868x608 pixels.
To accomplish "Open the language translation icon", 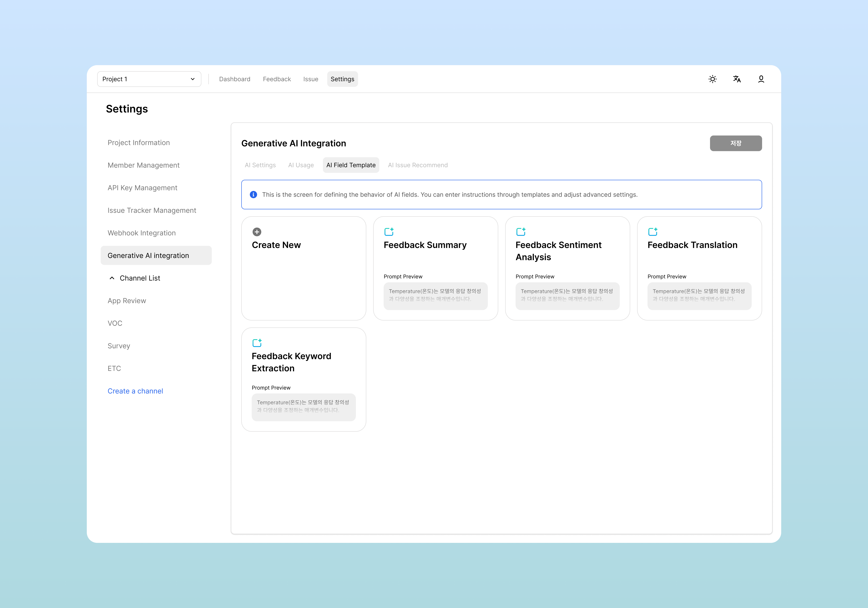I will (x=736, y=79).
